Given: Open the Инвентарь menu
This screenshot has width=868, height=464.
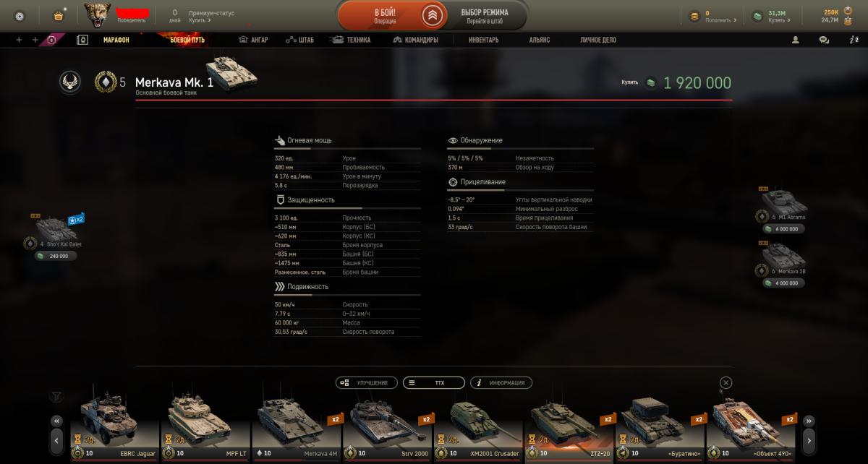Looking at the screenshot, I should pos(483,40).
